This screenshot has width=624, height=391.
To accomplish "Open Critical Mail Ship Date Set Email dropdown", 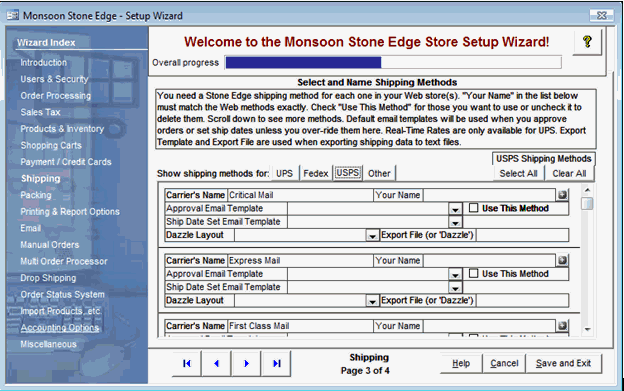I will click(x=455, y=222).
